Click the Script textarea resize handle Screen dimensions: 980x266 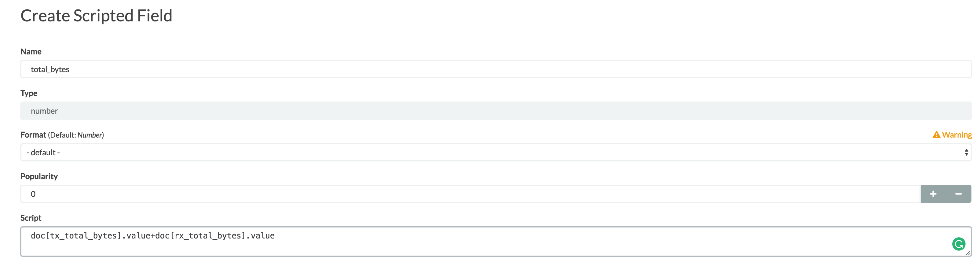[968, 253]
